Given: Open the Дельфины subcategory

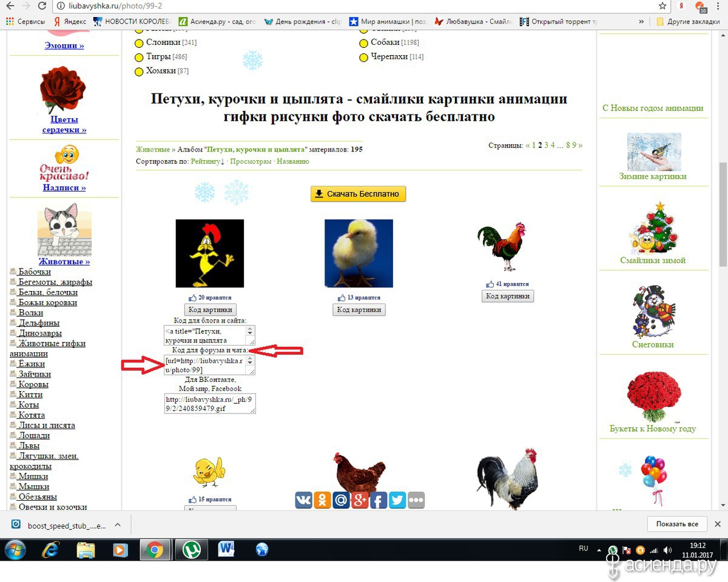Looking at the screenshot, I should coord(39,323).
